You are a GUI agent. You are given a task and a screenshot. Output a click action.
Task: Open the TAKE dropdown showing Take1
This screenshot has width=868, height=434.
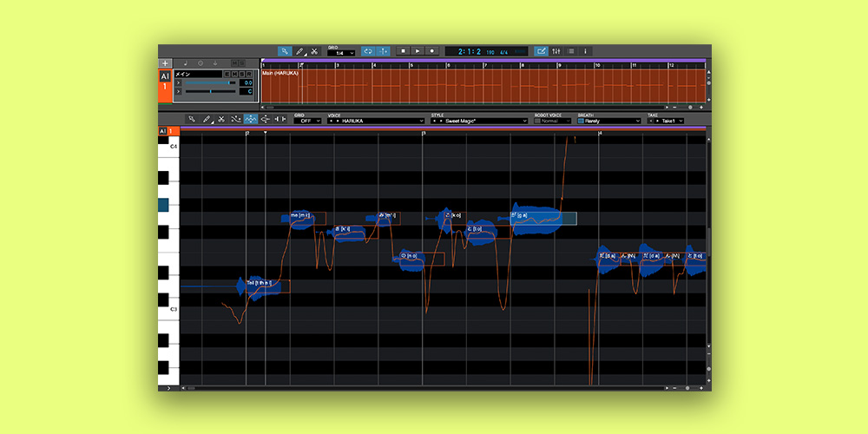pyautogui.click(x=665, y=121)
